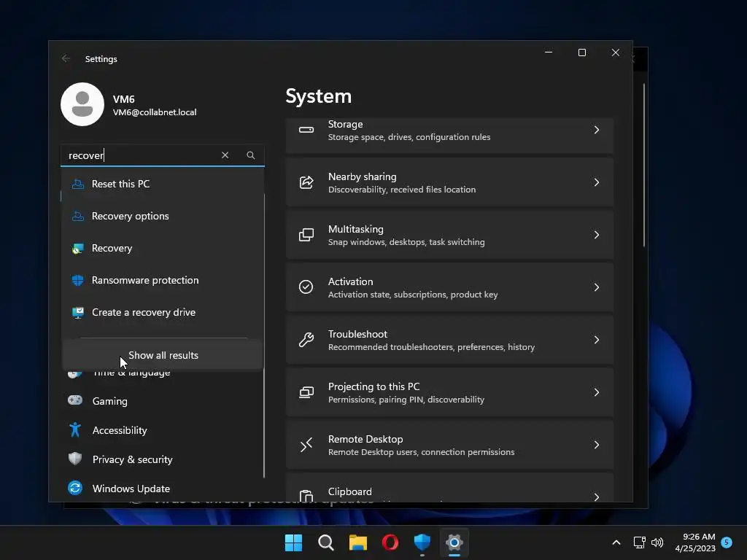Click the Activation state, subscriptions, product key text
747x560 pixels.
pos(413,295)
